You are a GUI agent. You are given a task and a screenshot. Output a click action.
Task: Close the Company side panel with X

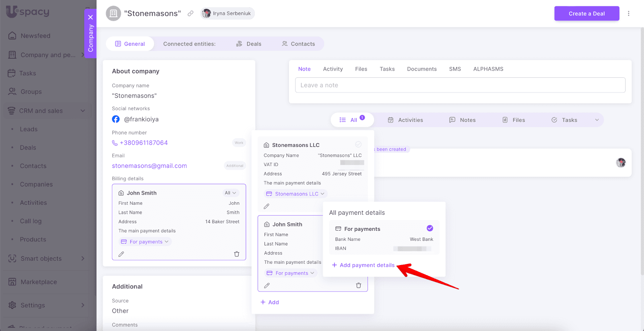tap(91, 17)
